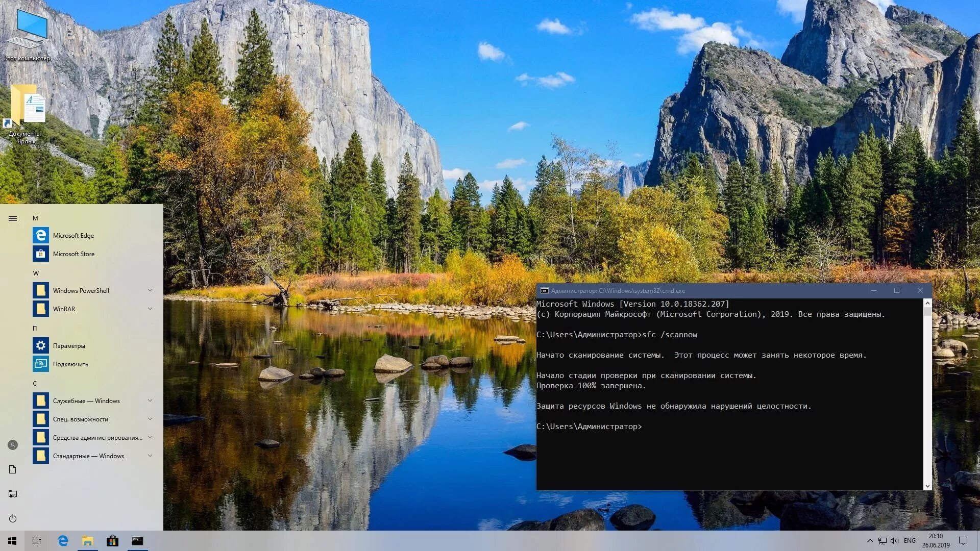The height and width of the screenshot is (551, 980).
Task: Click cmd window scrollbar down arrow
Action: [x=927, y=486]
